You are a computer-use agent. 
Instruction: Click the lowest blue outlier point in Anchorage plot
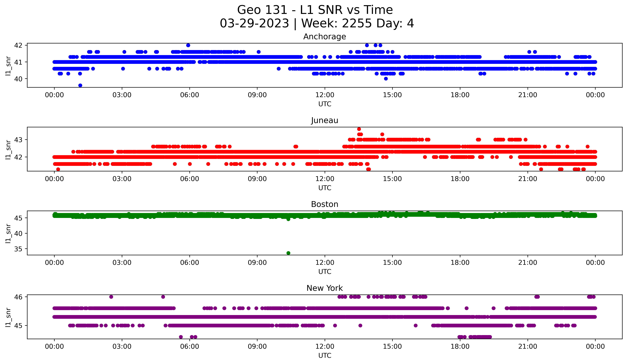click(x=80, y=85)
